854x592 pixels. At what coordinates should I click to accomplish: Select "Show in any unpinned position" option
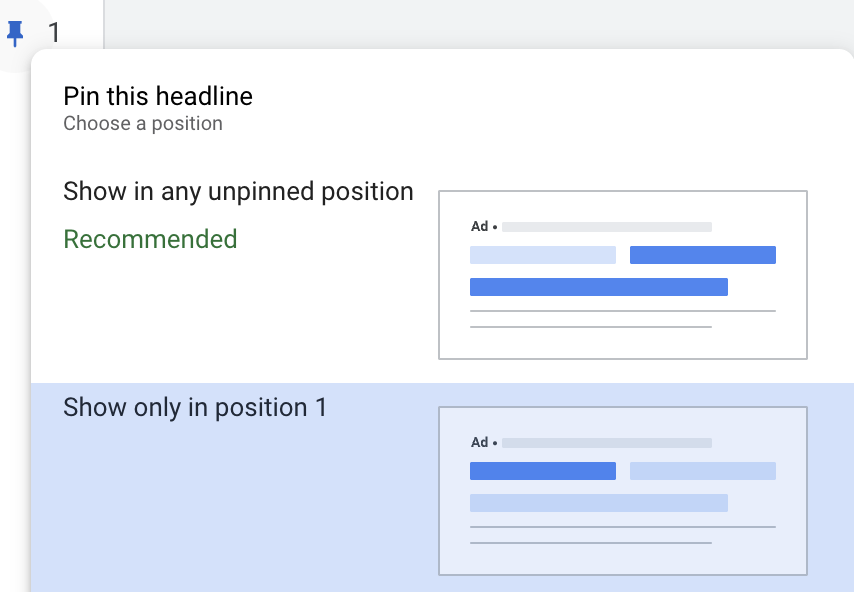point(238,192)
